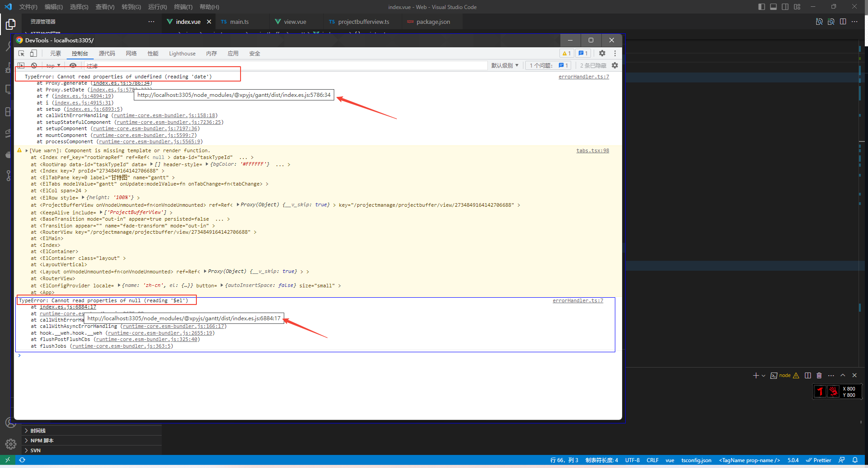This screenshot has width=868, height=468.
Task: Delete the terminal with the trash icon
Action: click(819, 375)
